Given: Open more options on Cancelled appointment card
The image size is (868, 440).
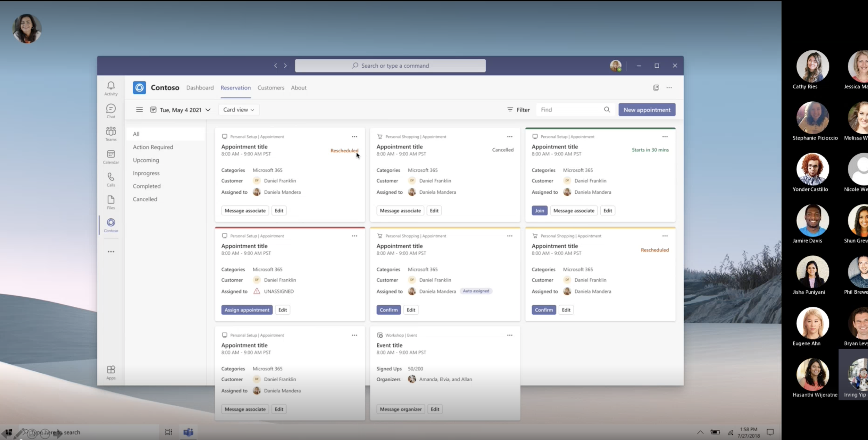Looking at the screenshot, I should click(509, 137).
